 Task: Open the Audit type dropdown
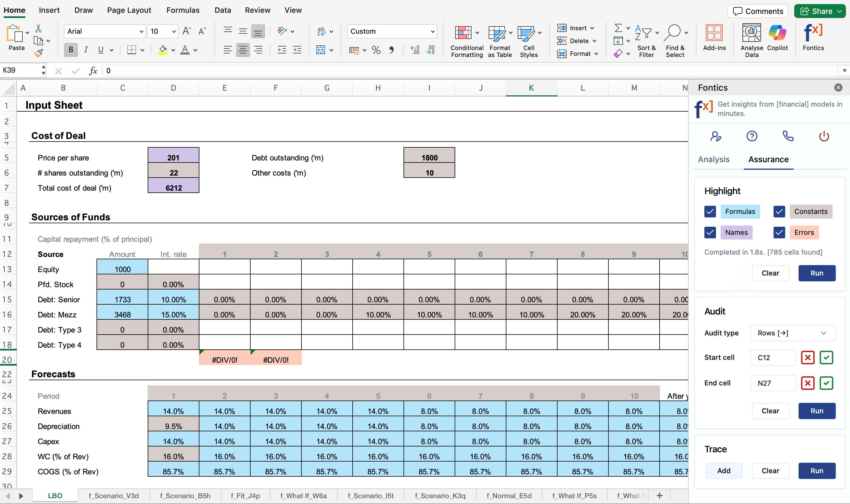coord(792,333)
